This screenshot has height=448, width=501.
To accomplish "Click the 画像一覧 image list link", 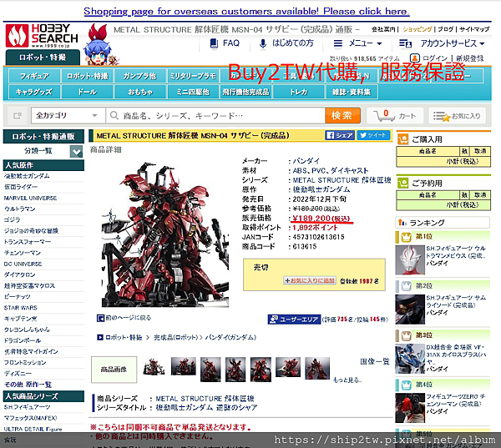I will (375, 362).
